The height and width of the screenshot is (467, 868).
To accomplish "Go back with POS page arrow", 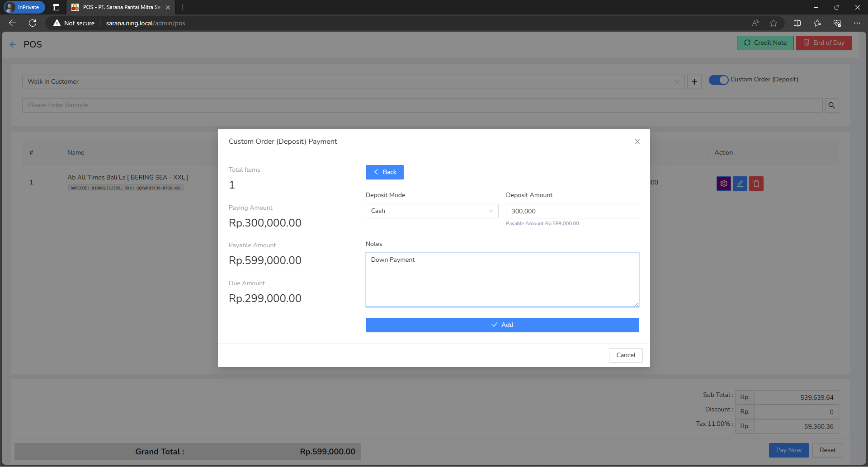I will coord(13,45).
